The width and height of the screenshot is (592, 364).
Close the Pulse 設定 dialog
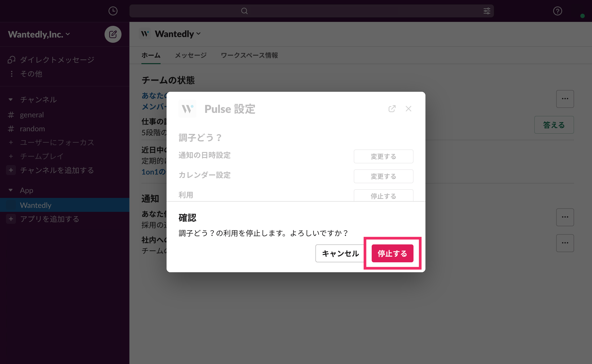coord(408,109)
